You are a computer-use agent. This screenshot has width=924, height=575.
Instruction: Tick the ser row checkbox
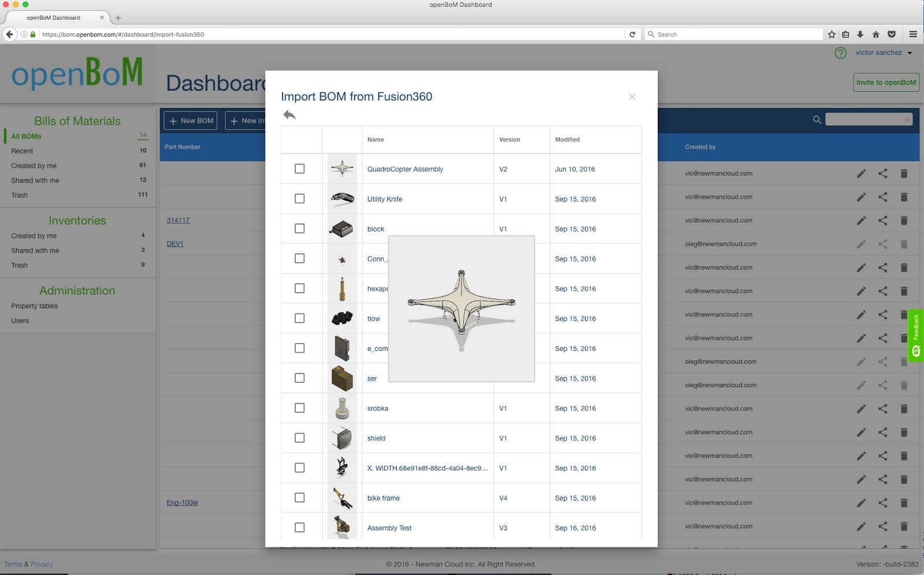[x=299, y=378]
